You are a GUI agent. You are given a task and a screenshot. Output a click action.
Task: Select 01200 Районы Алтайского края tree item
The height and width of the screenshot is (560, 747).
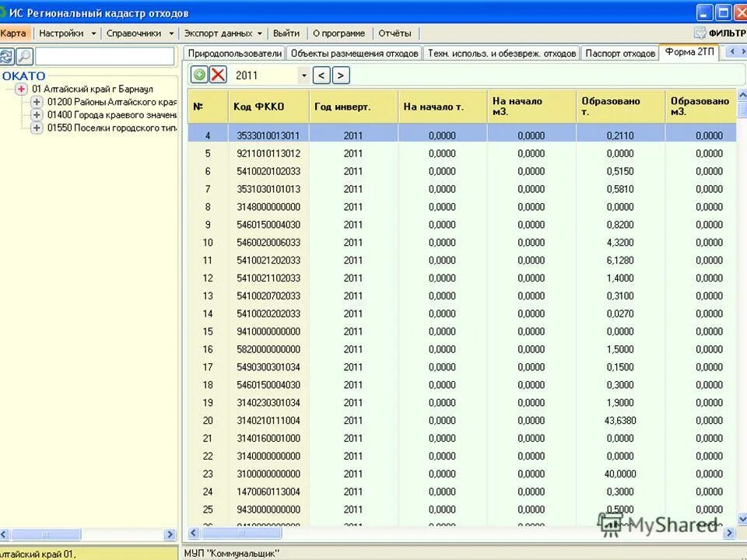click(112, 102)
